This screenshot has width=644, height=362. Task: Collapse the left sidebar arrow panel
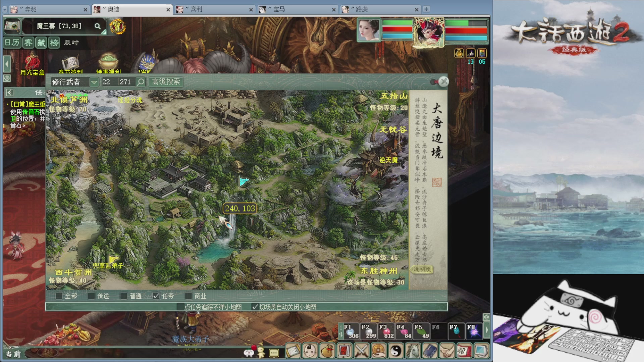[7, 64]
